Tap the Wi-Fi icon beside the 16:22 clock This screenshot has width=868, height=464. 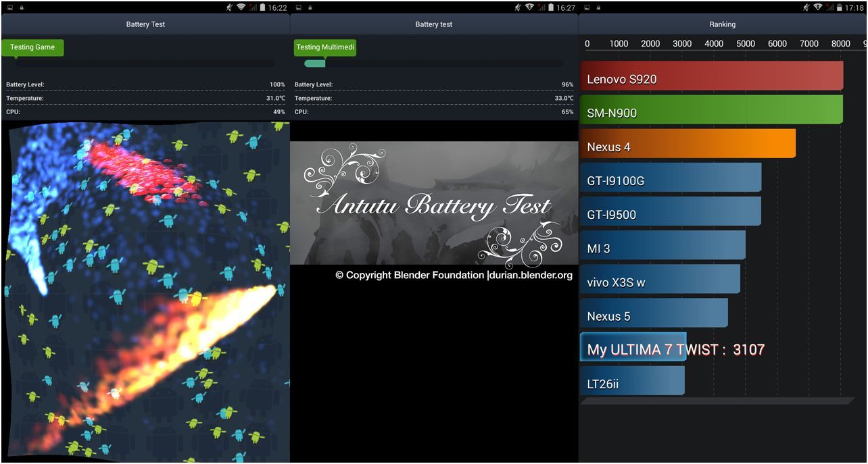click(241, 7)
